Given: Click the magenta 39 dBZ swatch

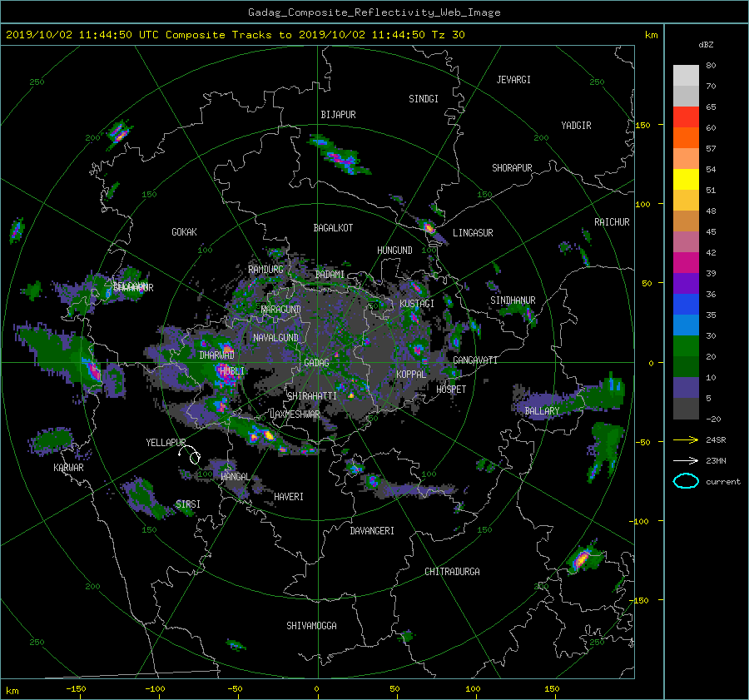Looking at the screenshot, I should click(686, 263).
